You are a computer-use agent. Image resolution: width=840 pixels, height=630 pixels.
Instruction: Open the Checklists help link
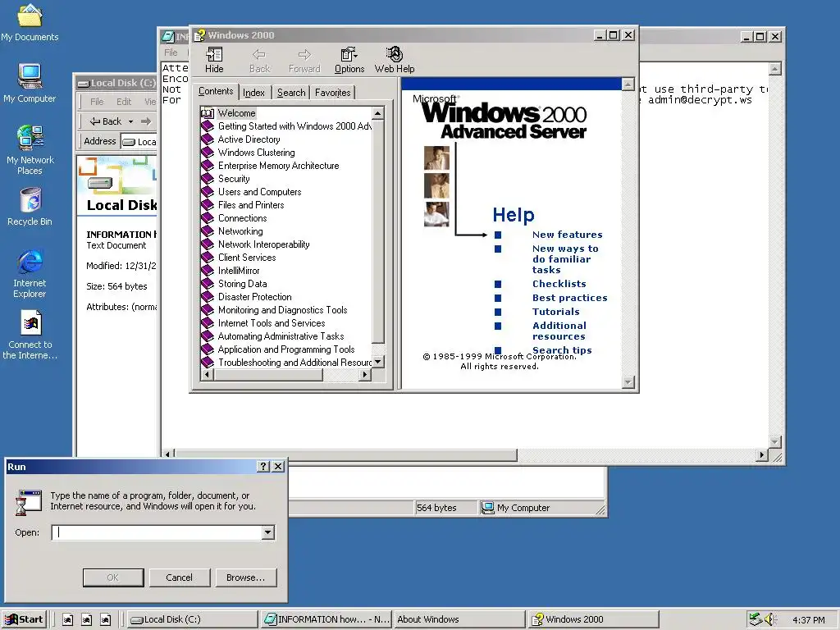tap(559, 284)
